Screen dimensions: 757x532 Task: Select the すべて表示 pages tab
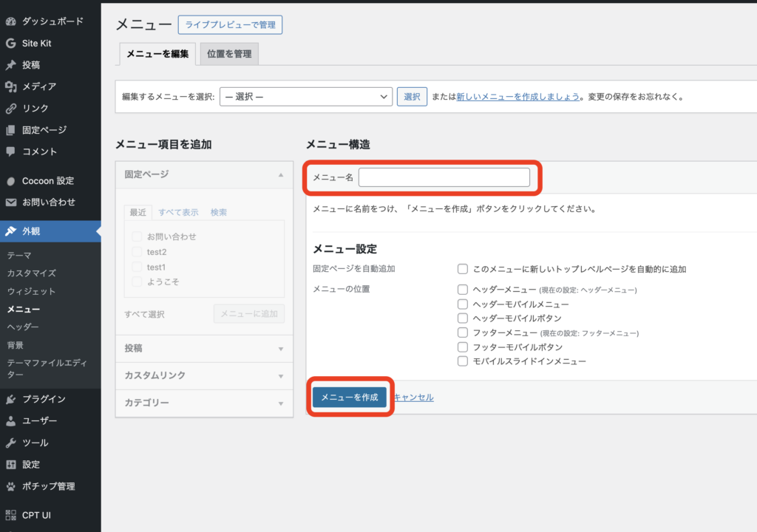[x=178, y=212]
